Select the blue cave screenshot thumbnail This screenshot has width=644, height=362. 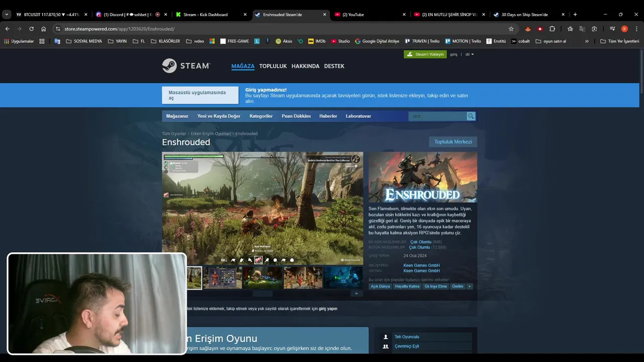pos(343,278)
